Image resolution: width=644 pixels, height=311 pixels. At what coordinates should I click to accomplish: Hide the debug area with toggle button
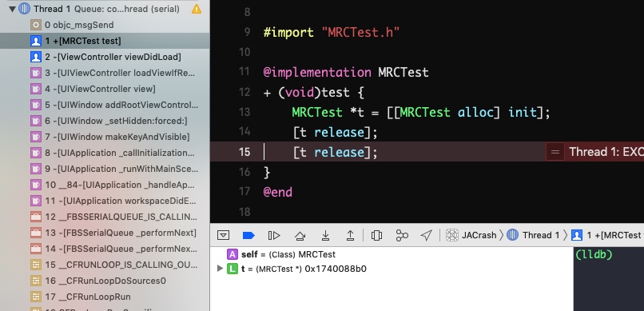pos(223,235)
